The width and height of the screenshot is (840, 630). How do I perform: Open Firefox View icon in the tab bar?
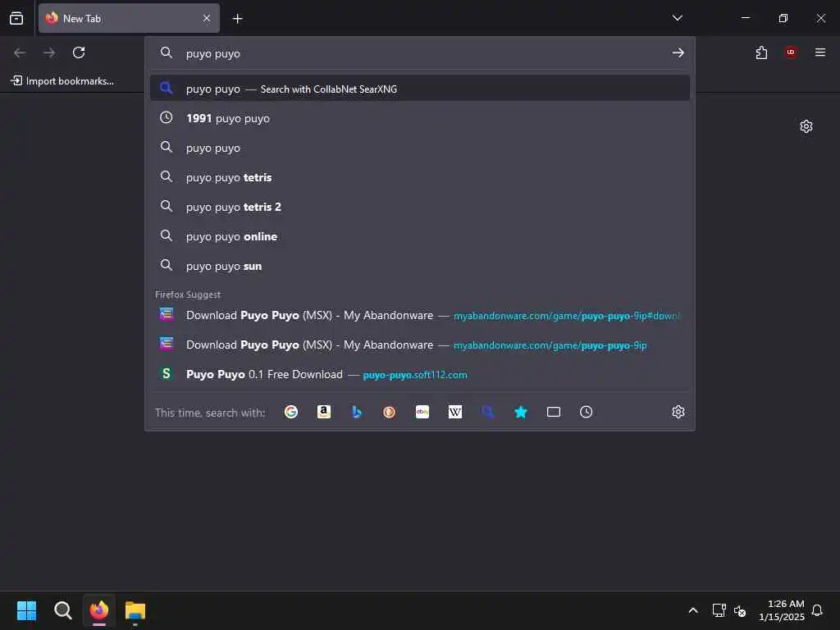point(16,18)
